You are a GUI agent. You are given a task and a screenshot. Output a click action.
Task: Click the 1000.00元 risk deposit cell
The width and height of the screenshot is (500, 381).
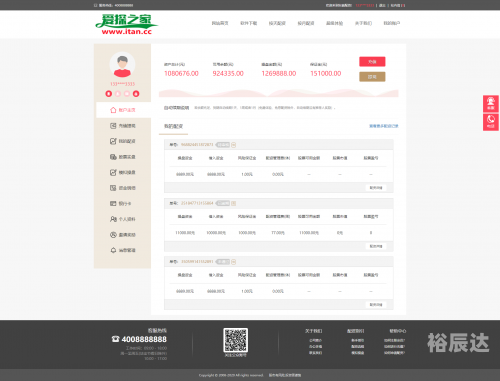(x=247, y=233)
